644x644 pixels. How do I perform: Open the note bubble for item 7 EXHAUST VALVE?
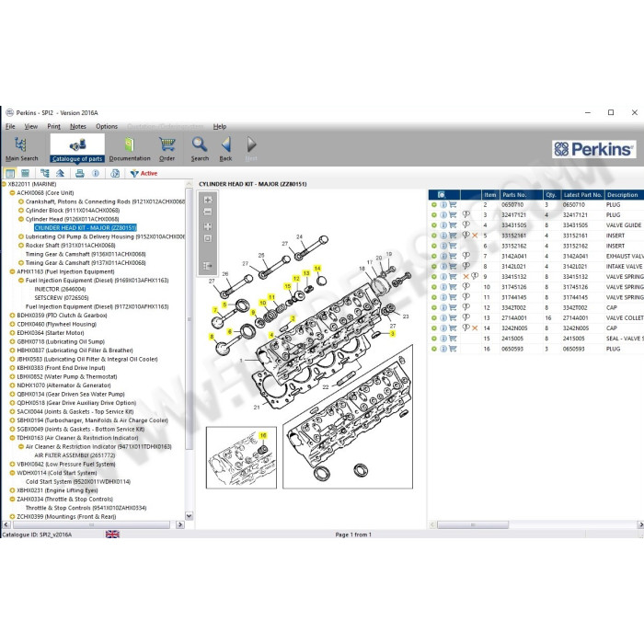(466, 256)
